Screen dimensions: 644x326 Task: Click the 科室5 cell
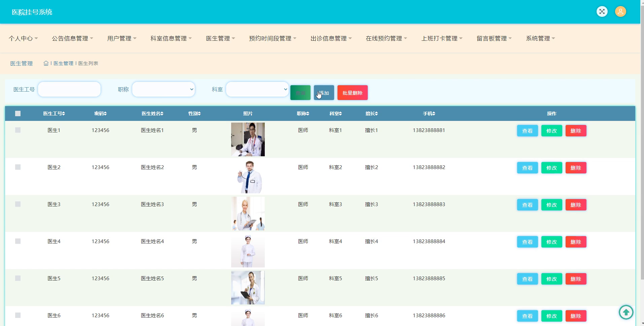click(335, 279)
